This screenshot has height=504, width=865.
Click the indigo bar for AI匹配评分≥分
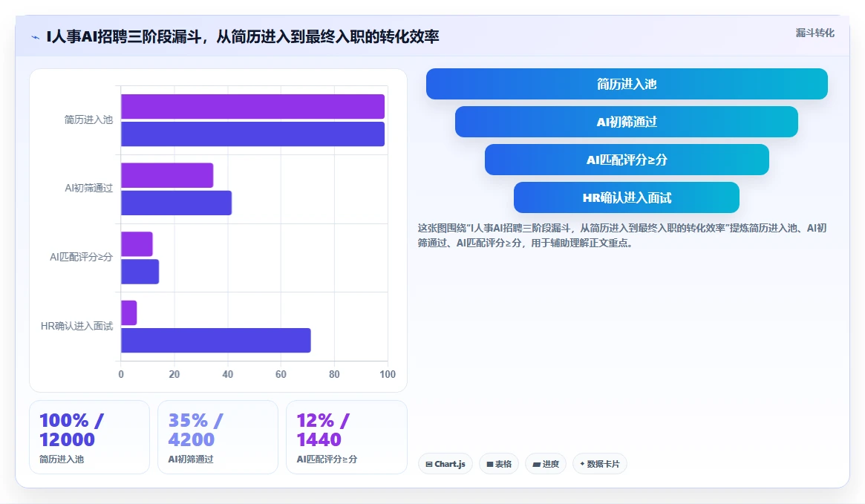(x=140, y=272)
